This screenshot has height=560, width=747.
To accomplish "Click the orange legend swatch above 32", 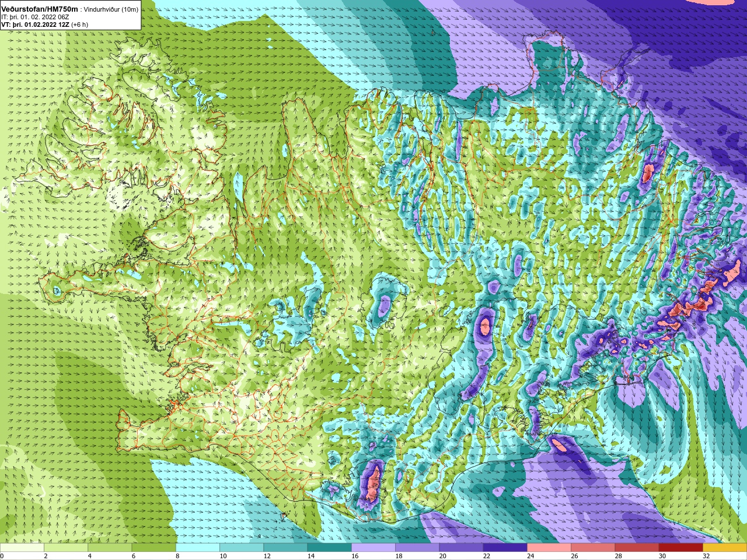I will pyautogui.click(x=725, y=548).
